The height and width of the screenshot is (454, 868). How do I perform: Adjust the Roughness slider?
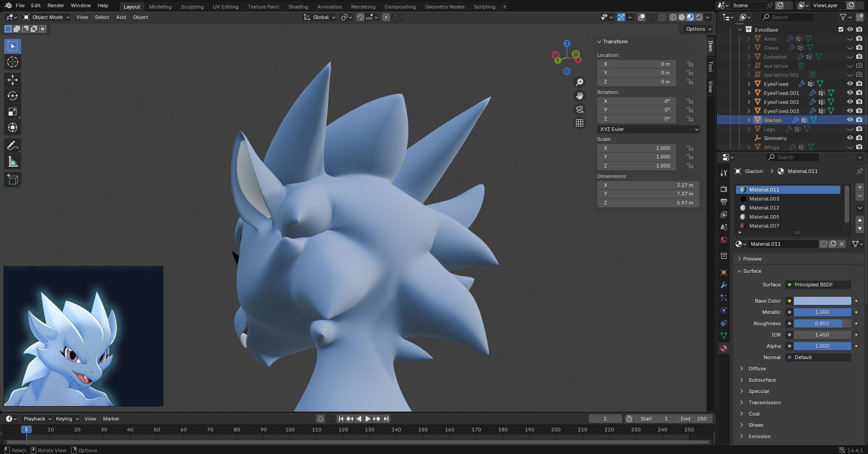tap(822, 323)
